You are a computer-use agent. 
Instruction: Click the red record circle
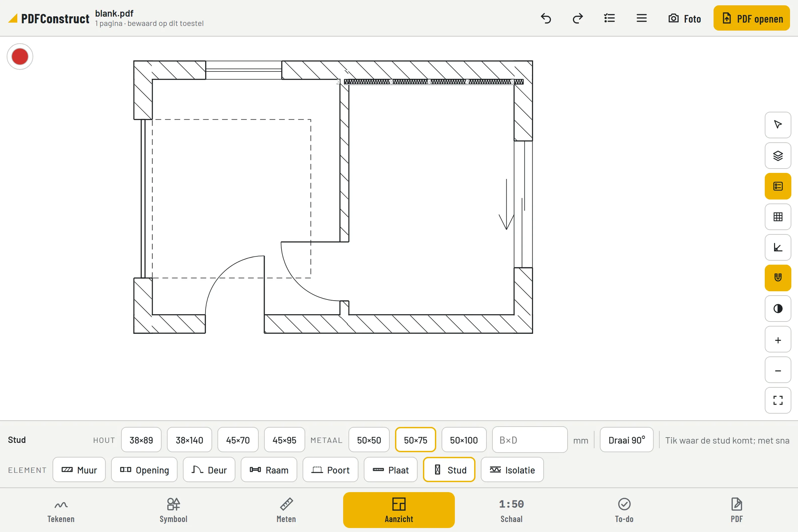pos(20,56)
